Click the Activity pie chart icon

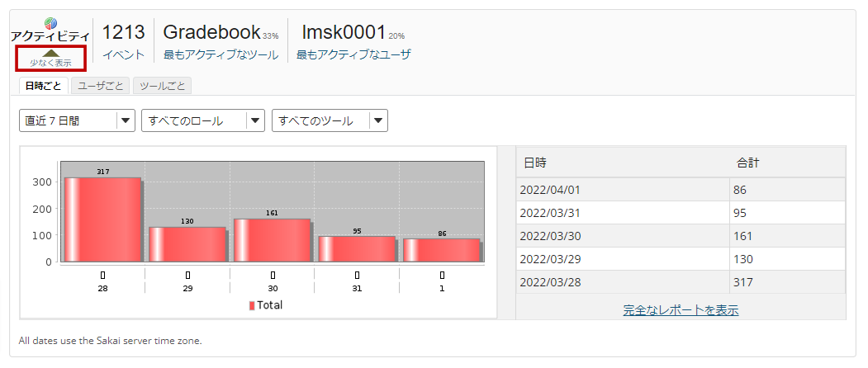(51, 24)
